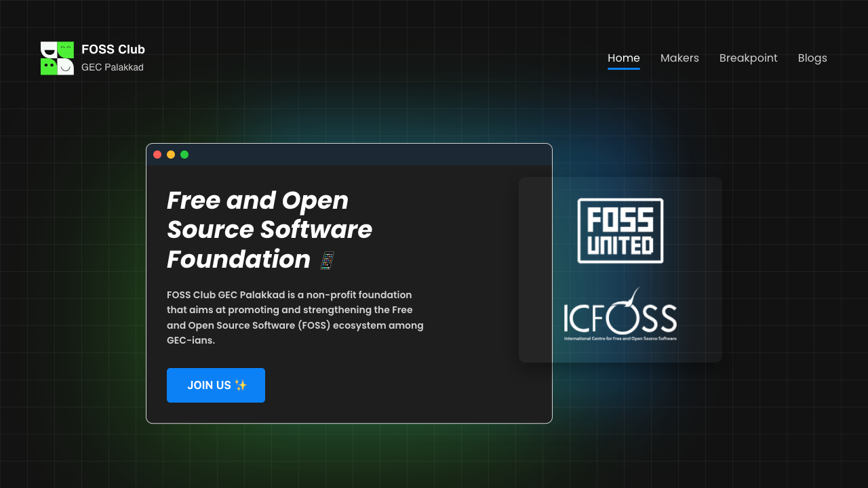868x488 pixels.
Task: Open the Home nav item
Action: 624,58
